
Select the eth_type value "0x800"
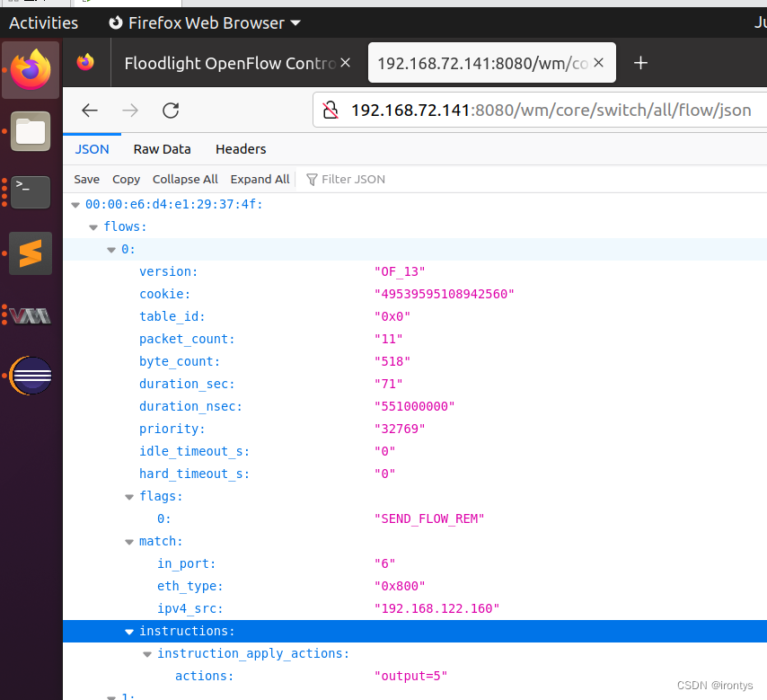(x=400, y=587)
